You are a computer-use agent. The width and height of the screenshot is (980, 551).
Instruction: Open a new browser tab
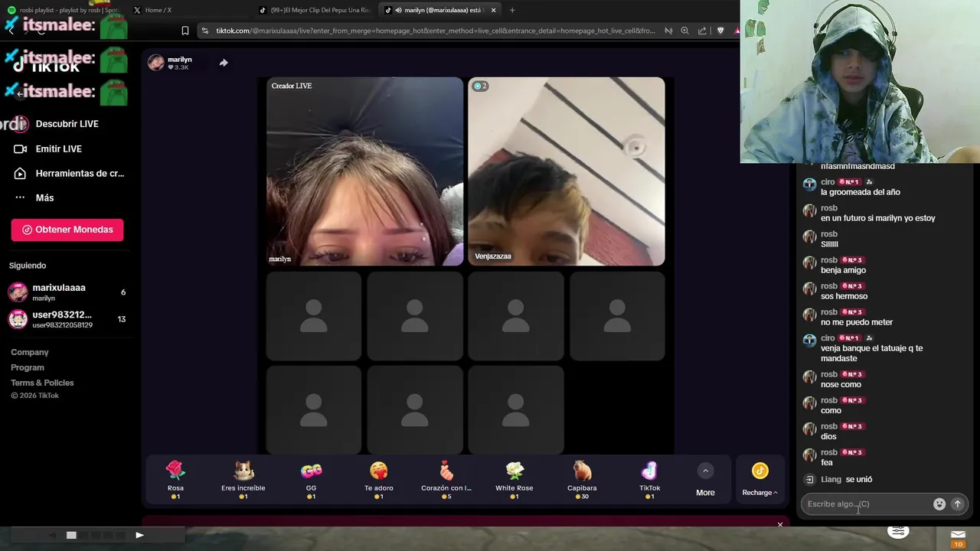512,10
